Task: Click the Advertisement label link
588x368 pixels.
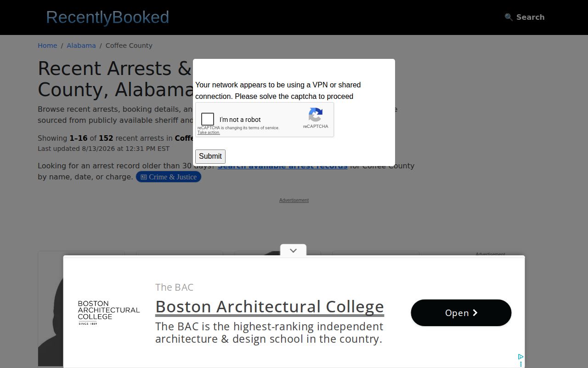Action: [294, 200]
